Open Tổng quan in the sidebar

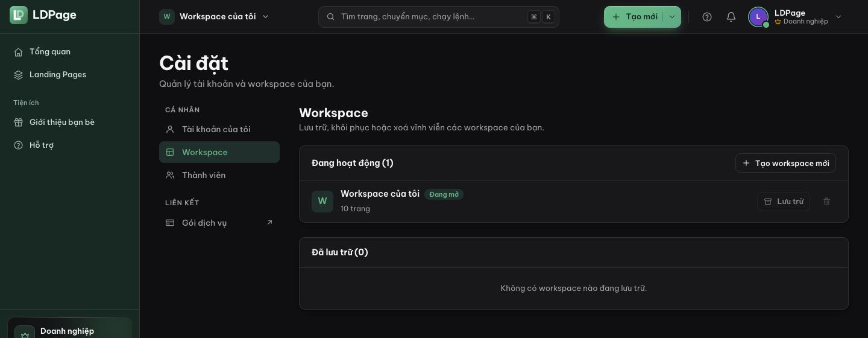click(x=69, y=52)
